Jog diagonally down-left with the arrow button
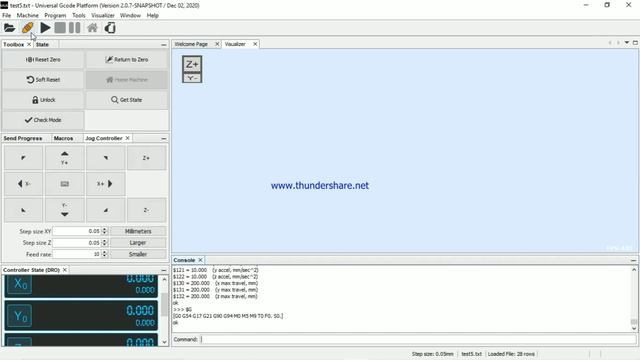Image resolution: width=640 pixels, height=360 pixels. [23, 210]
